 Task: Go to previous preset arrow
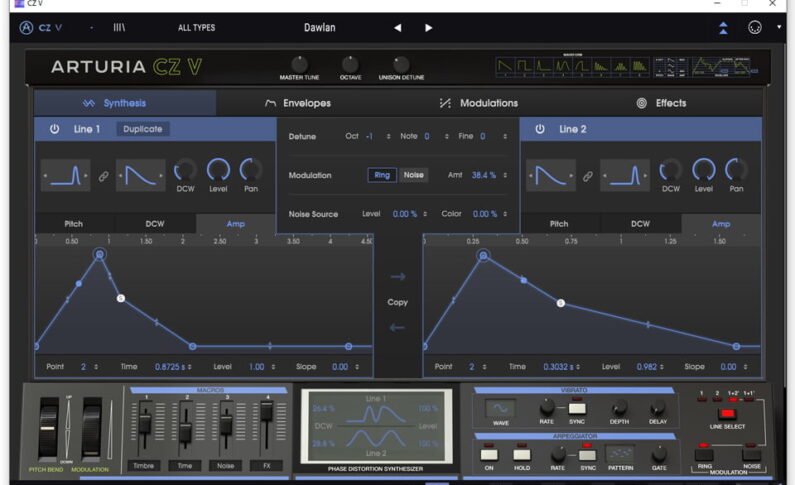(398, 28)
